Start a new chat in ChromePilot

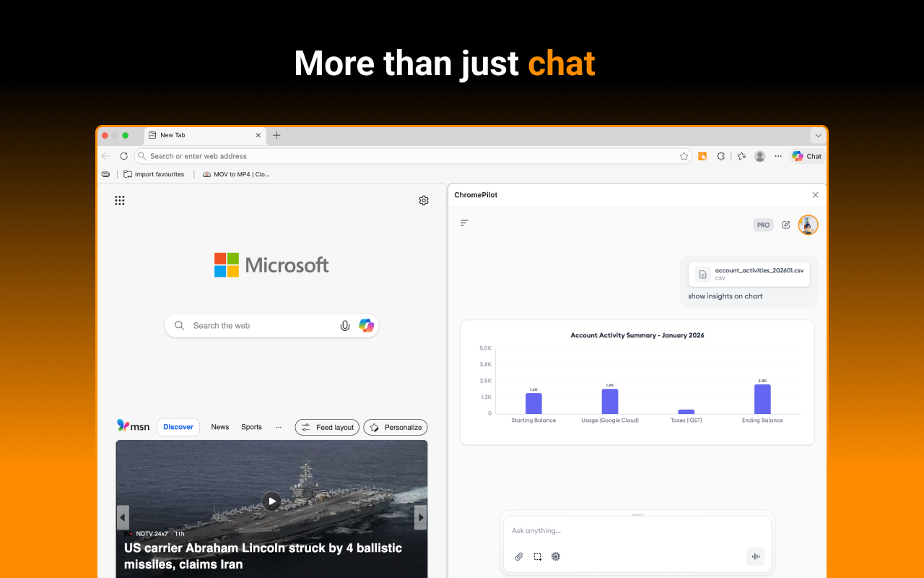click(785, 225)
